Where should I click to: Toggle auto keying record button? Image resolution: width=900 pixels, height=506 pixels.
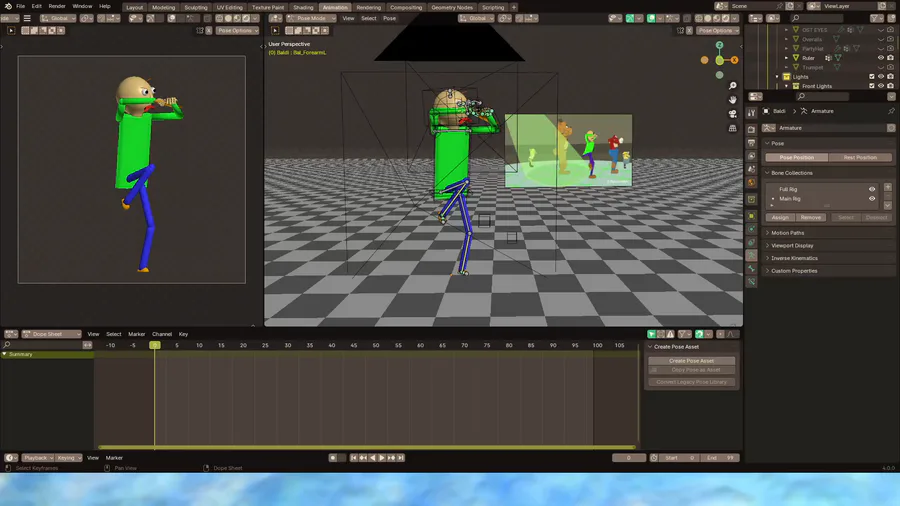point(333,458)
